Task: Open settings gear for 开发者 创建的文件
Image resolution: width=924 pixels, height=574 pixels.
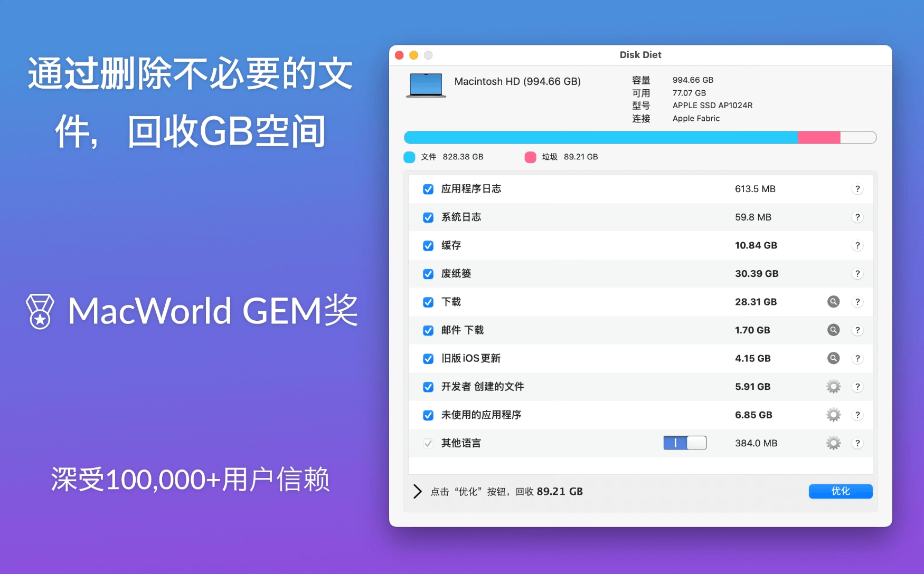Action: (833, 386)
